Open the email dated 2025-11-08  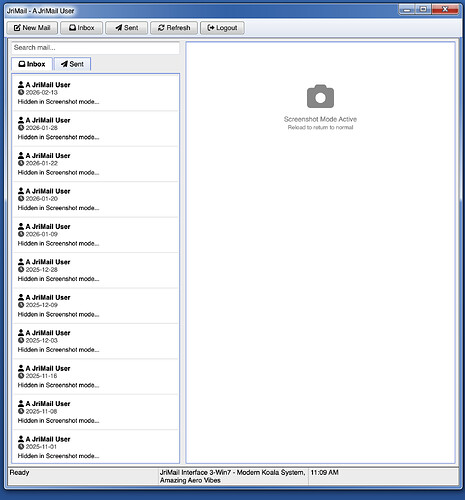pyautogui.click(x=95, y=412)
